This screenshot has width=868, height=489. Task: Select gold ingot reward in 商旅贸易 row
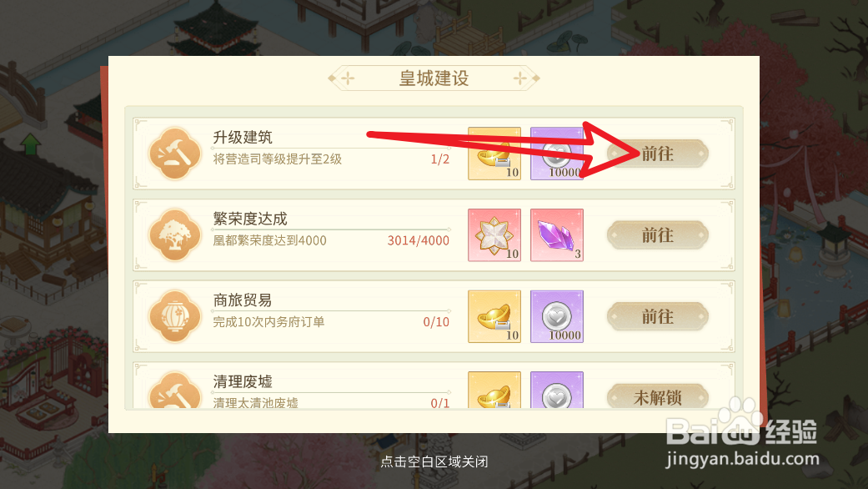[494, 316]
